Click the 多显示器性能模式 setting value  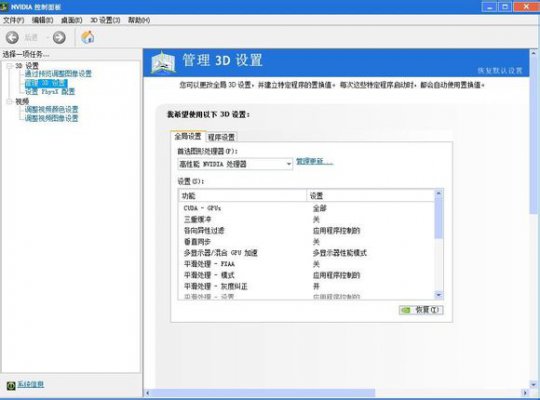[x=340, y=253]
